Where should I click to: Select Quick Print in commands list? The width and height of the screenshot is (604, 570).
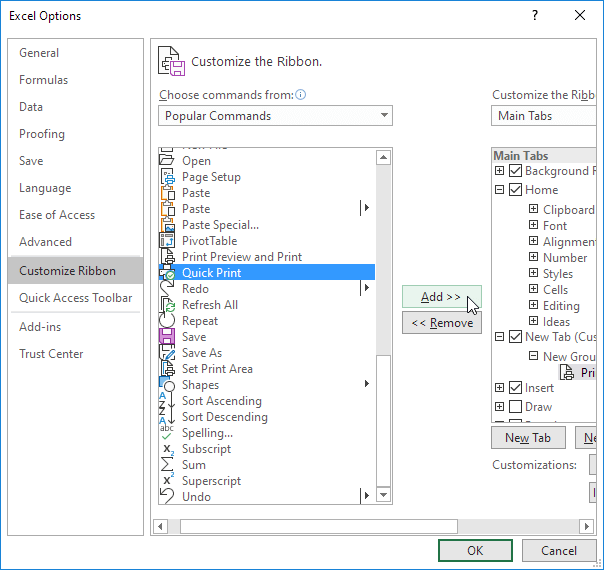point(211,273)
